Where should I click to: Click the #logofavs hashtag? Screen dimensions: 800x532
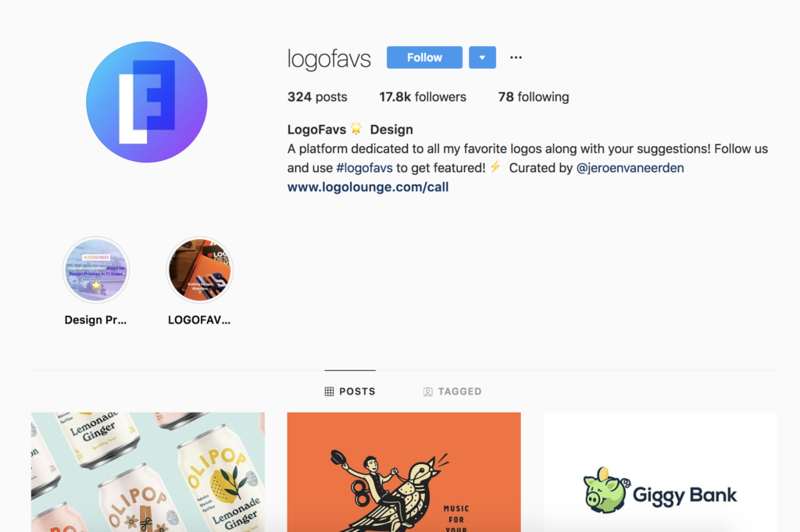tap(364, 168)
